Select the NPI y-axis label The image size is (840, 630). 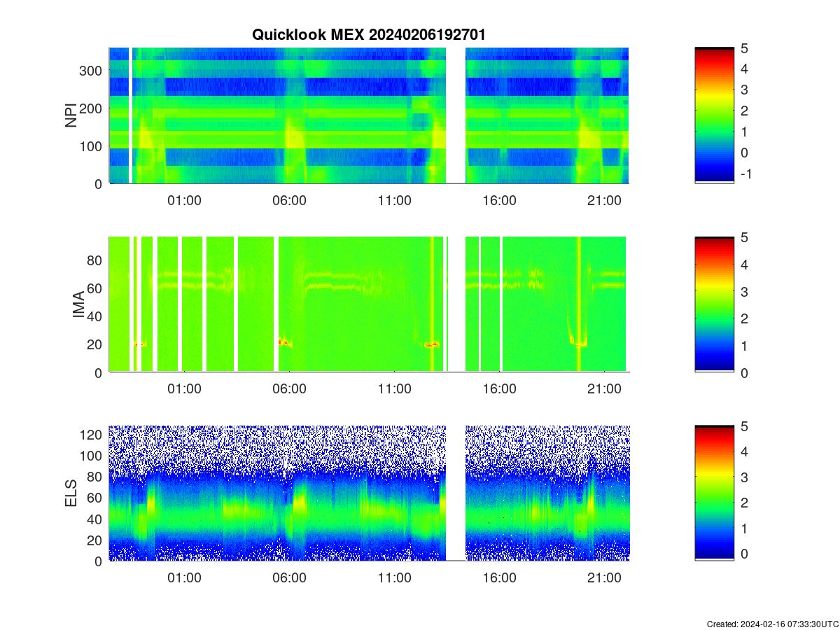tap(71, 115)
